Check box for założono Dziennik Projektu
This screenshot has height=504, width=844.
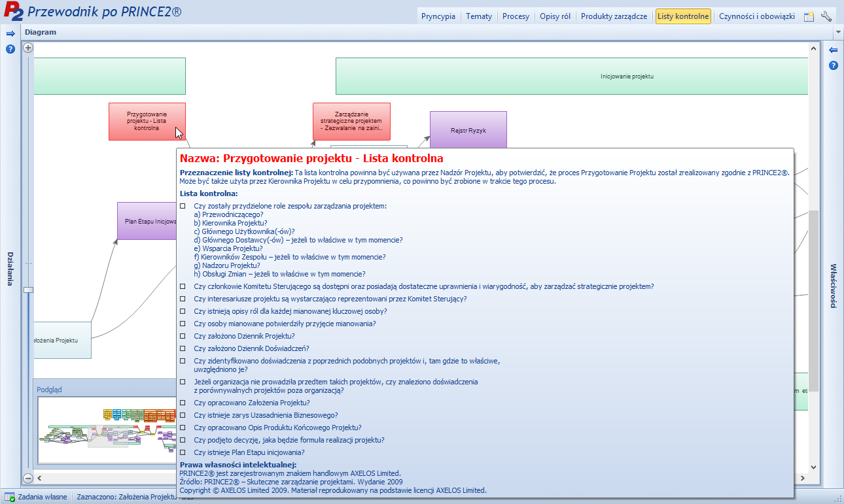tap(183, 336)
